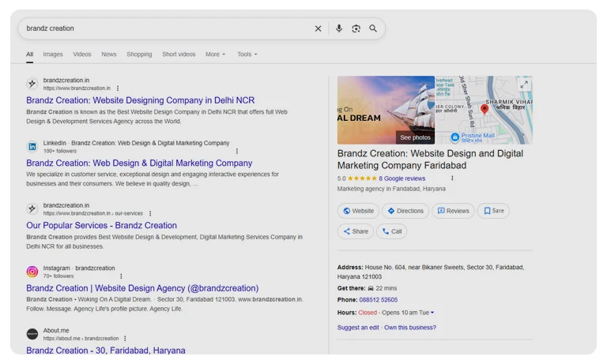607x364 pixels.
Task: Click favicon of our-services brandzcreation.in result
Action: coord(32,209)
